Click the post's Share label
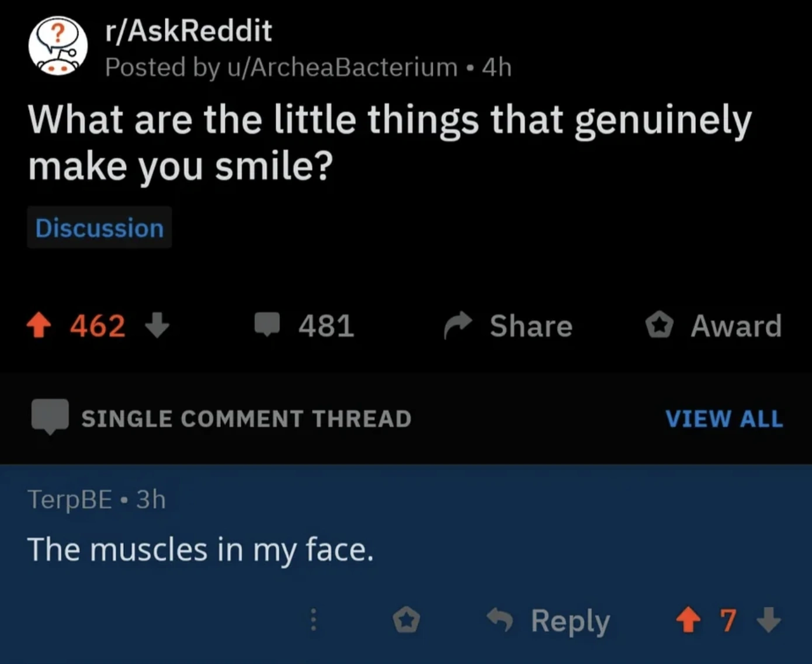This screenshot has width=812, height=664. (531, 326)
